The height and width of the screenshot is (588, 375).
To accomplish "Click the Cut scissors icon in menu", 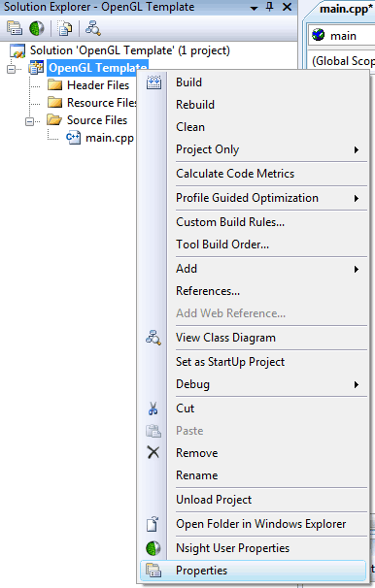I will click(153, 408).
